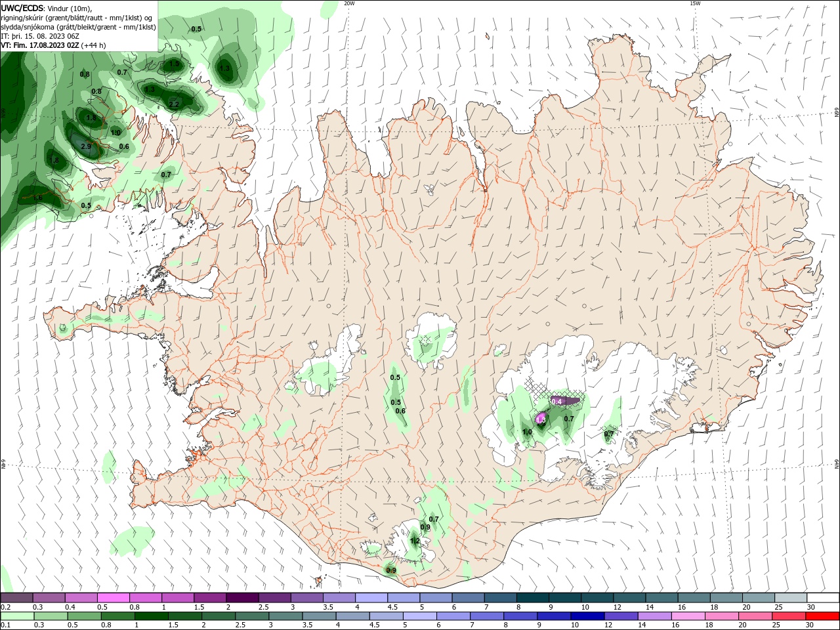Click upper legend swatch between 4 and 4.5
The image size is (840, 630).
(371, 597)
